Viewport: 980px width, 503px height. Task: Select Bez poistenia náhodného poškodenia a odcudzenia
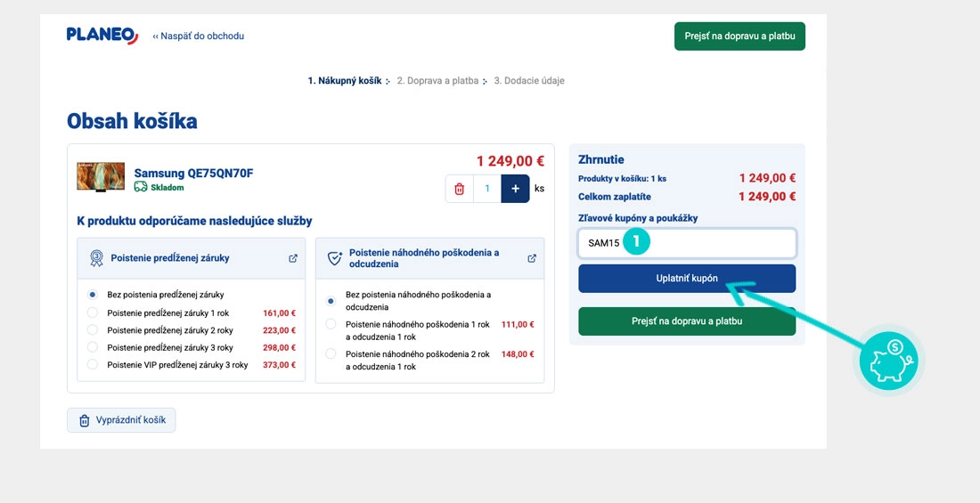coord(331,301)
